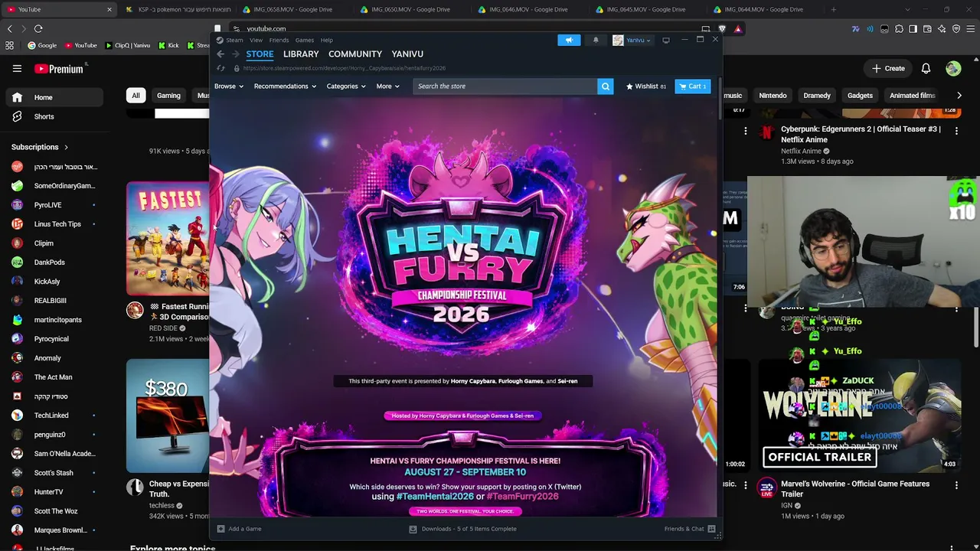Image resolution: width=980 pixels, height=551 pixels.
Task: Open browser extensions puzzle icon
Action: pos(899,28)
